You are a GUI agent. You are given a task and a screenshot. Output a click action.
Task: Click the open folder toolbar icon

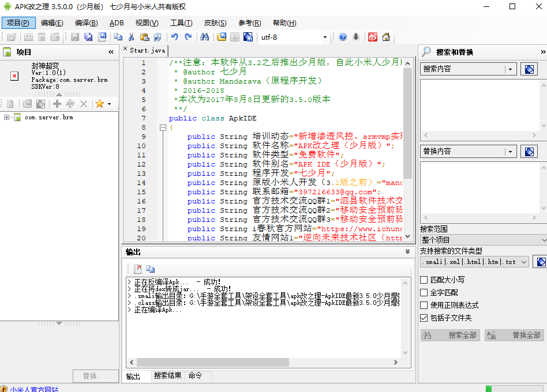(12, 37)
